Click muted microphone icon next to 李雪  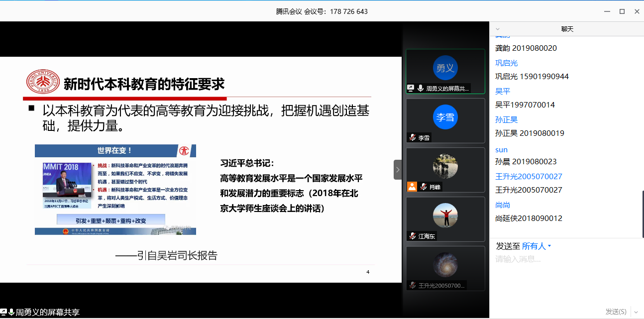[x=412, y=138]
